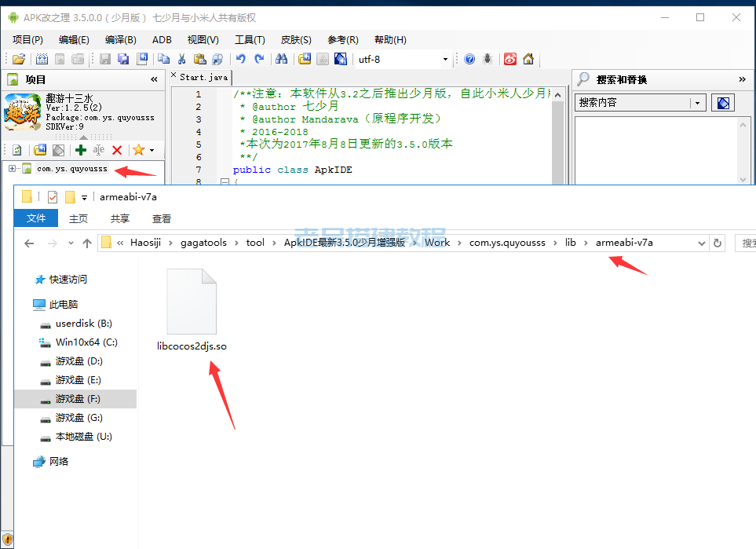This screenshot has width=756, height=549.
Task: Expand the com.ys.quyousss tree node
Action: [12, 168]
